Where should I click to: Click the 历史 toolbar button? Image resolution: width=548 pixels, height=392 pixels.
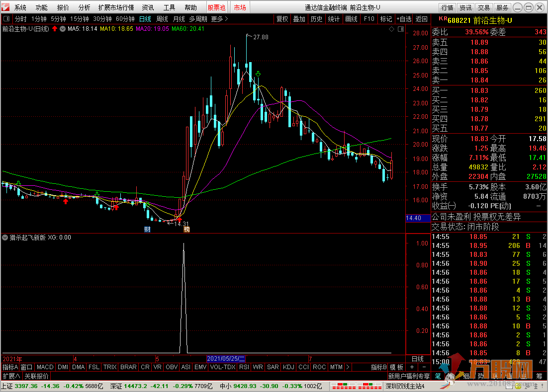(317, 19)
